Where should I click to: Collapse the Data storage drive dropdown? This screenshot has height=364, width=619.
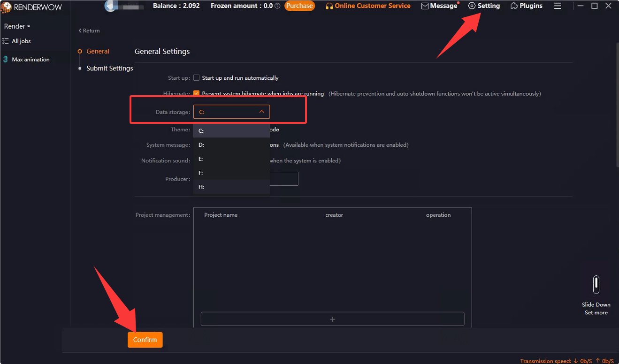[262, 112]
